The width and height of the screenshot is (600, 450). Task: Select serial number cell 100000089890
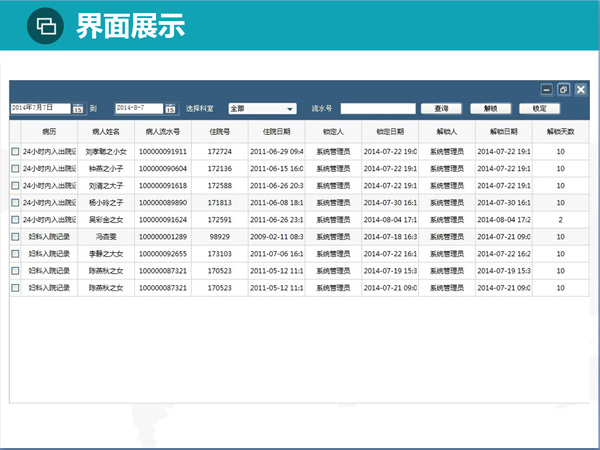(163, 202)
